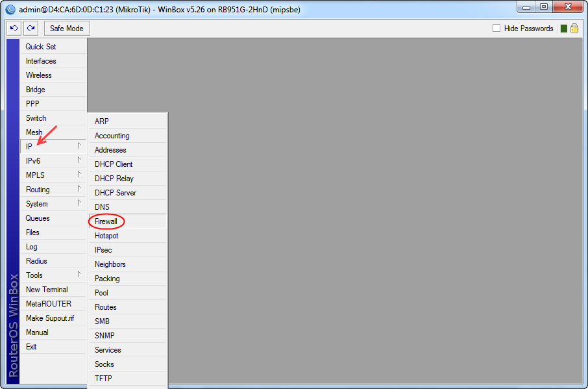588x389 pixels.
Task: Open the Manual
Action: click(x=53, y=333)
